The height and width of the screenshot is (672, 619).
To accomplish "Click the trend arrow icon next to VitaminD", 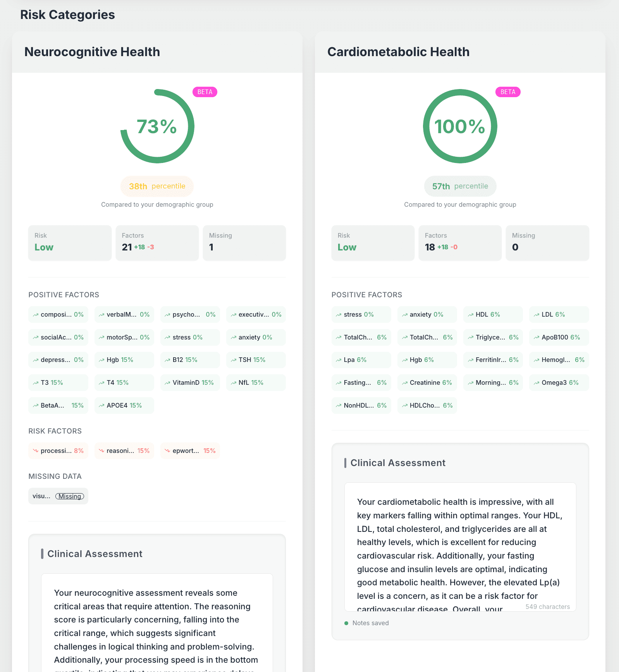I will [167, 383].
